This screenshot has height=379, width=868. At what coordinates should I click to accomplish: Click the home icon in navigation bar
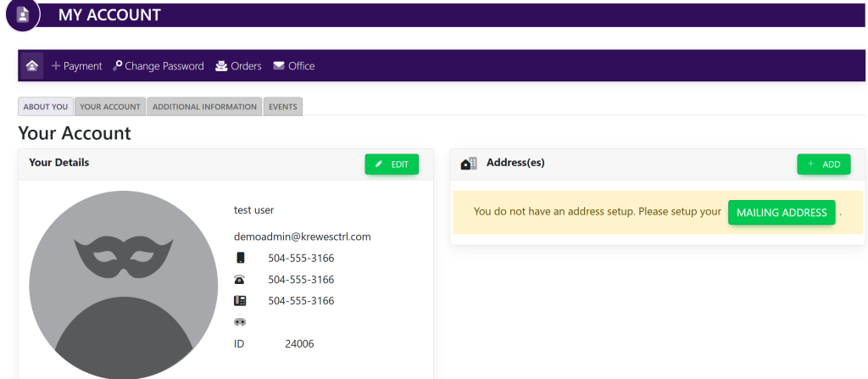click(32, 65)
